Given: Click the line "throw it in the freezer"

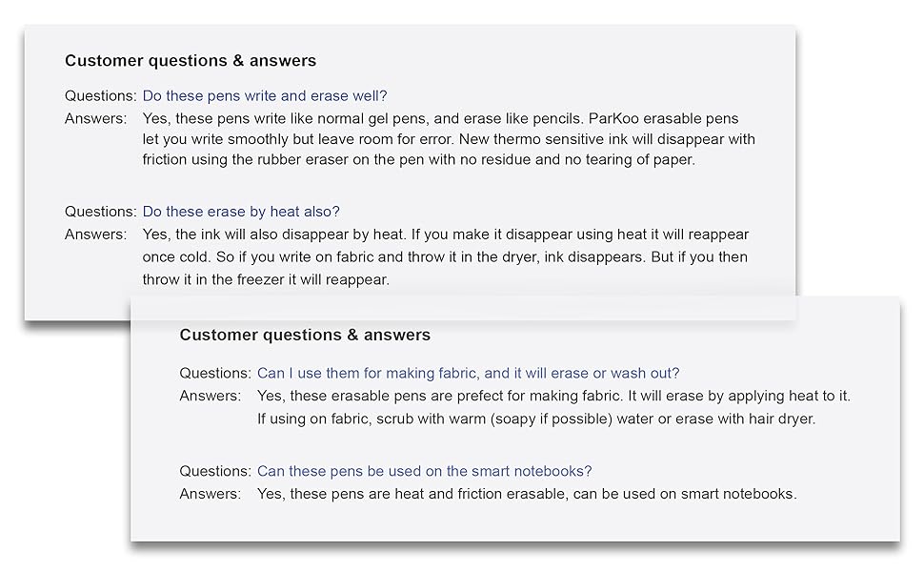Looking at the screenshot, I should pyautogui.click(x=266, y=279).
